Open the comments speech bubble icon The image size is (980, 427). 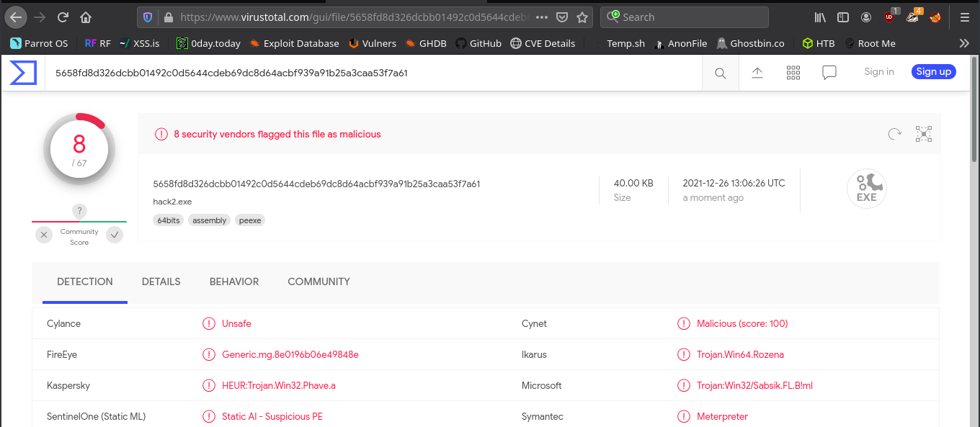tap(829, 73)
